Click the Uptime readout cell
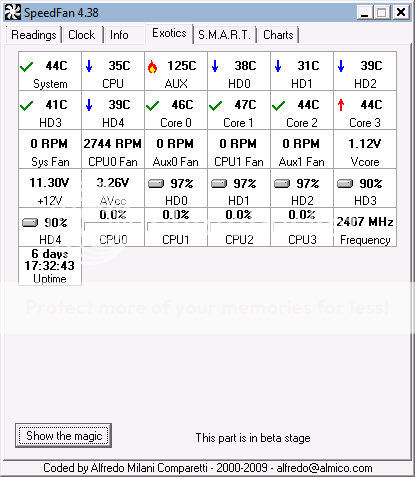 (50, 266)
